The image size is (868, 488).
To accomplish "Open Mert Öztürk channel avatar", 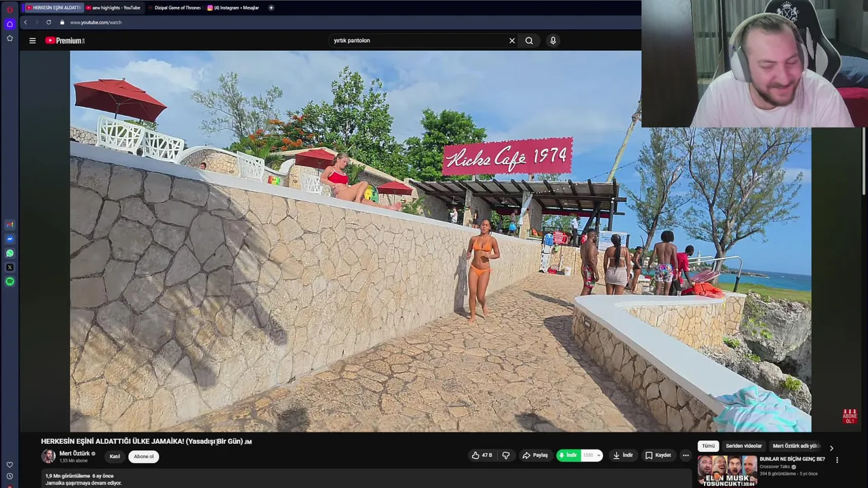I will [x=48, y=456].
